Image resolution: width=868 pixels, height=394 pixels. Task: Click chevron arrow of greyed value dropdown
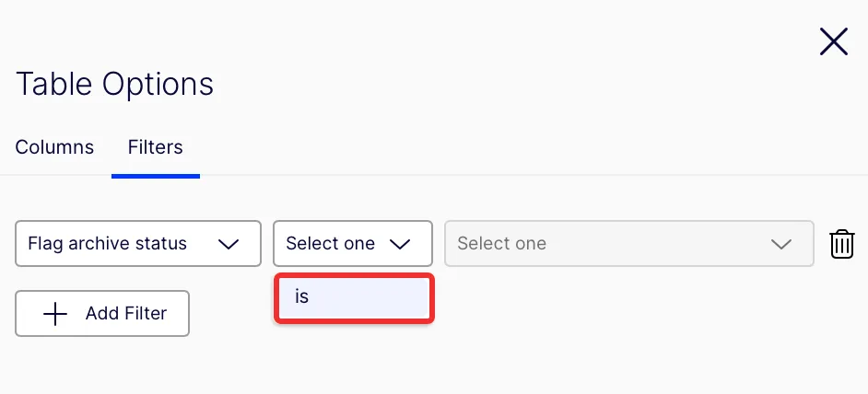click(781, 244)
